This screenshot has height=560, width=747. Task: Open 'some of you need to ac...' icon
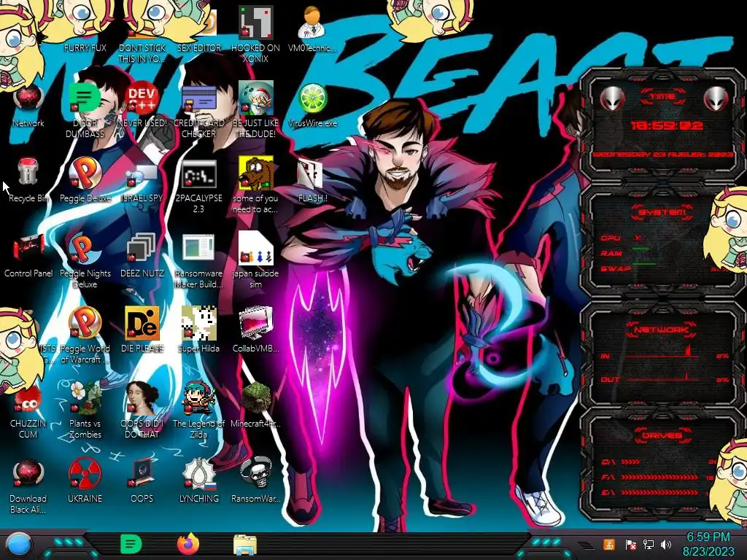point(256,186)
